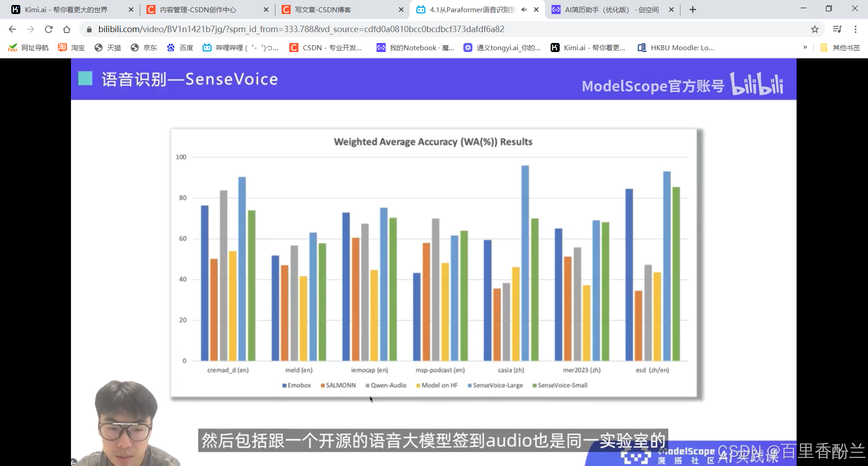Expand the hidden bookmarks chevron
Image resolution: width=868 pixels, height=466 pixels.
[805, 47]
